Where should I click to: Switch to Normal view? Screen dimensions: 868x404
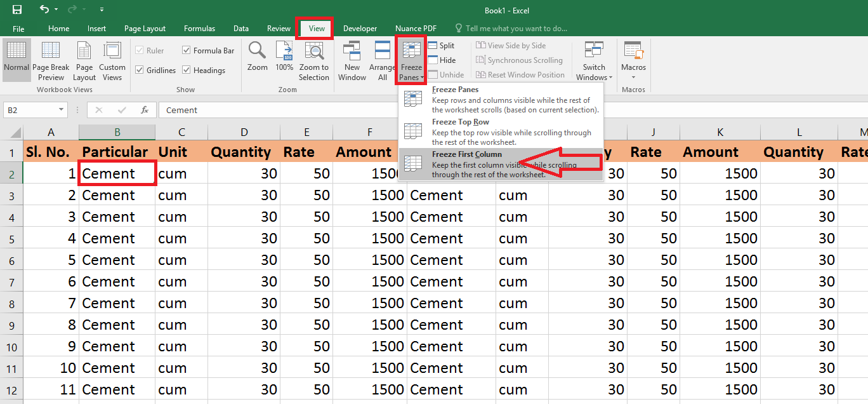16,60
